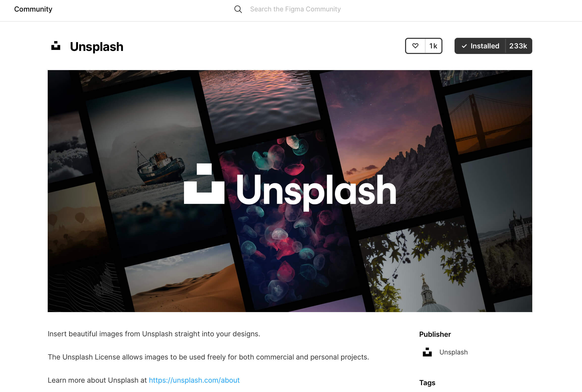Open the unsplash.com/about link

(x=194, y=380)
